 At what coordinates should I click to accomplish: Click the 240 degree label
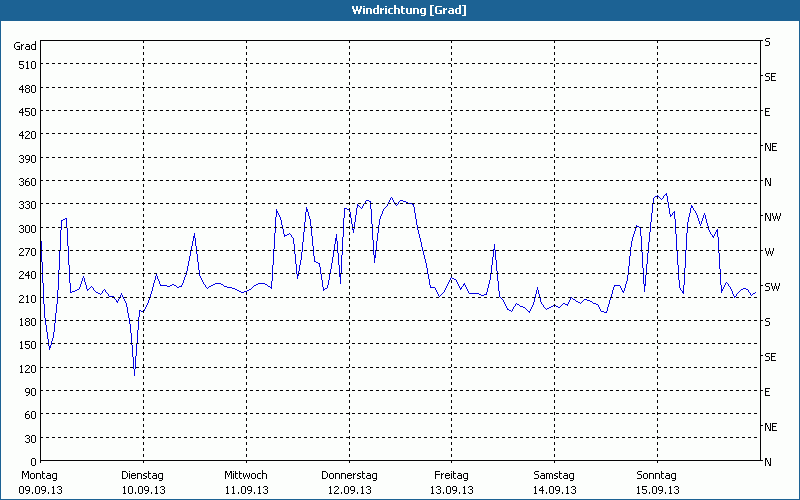point(28,275)
